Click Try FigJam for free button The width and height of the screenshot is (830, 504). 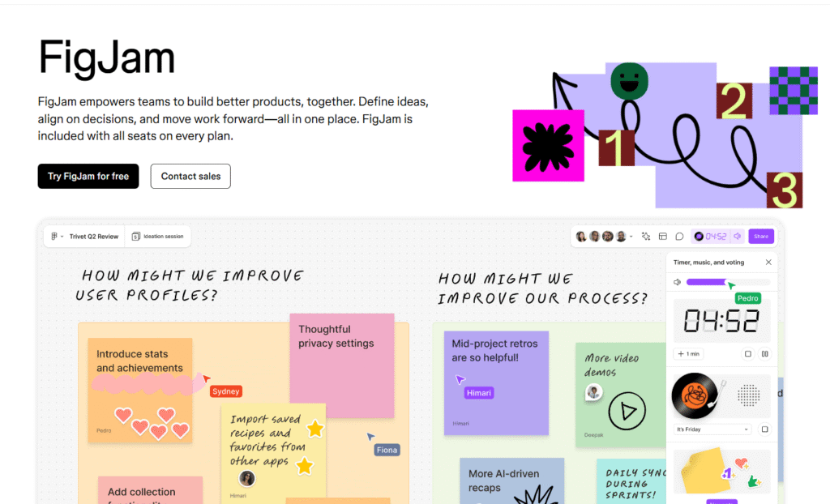88,176
